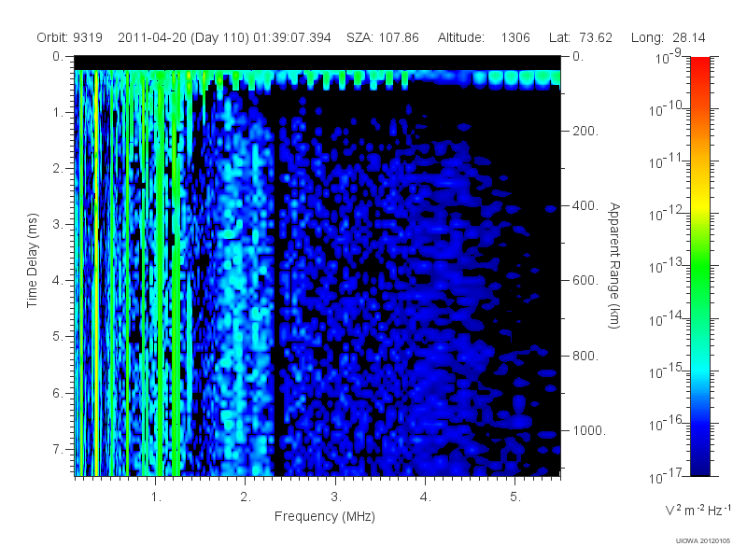Click the 1. tick on the frequency axis

tap(156, 497)
